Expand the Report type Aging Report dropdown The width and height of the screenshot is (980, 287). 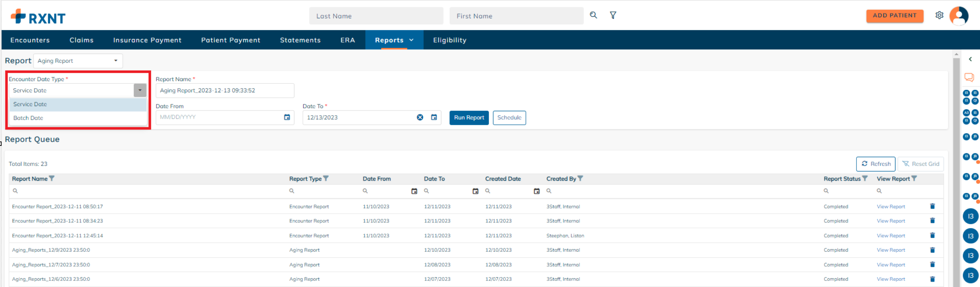116,61
